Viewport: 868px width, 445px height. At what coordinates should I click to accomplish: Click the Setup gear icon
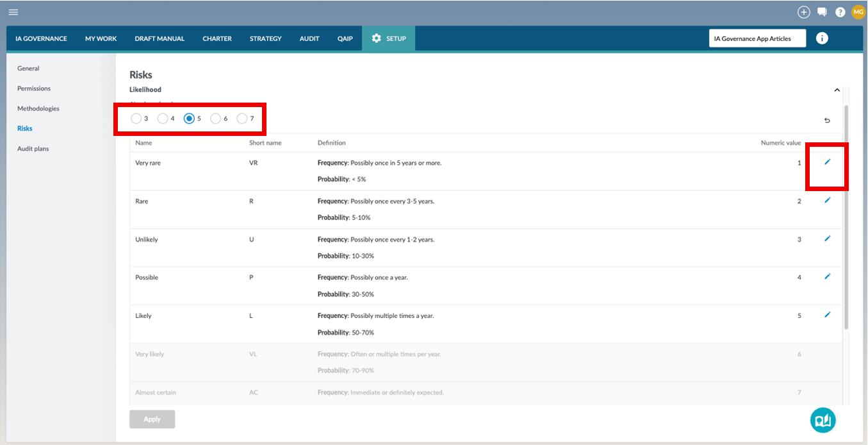[376, 38]
